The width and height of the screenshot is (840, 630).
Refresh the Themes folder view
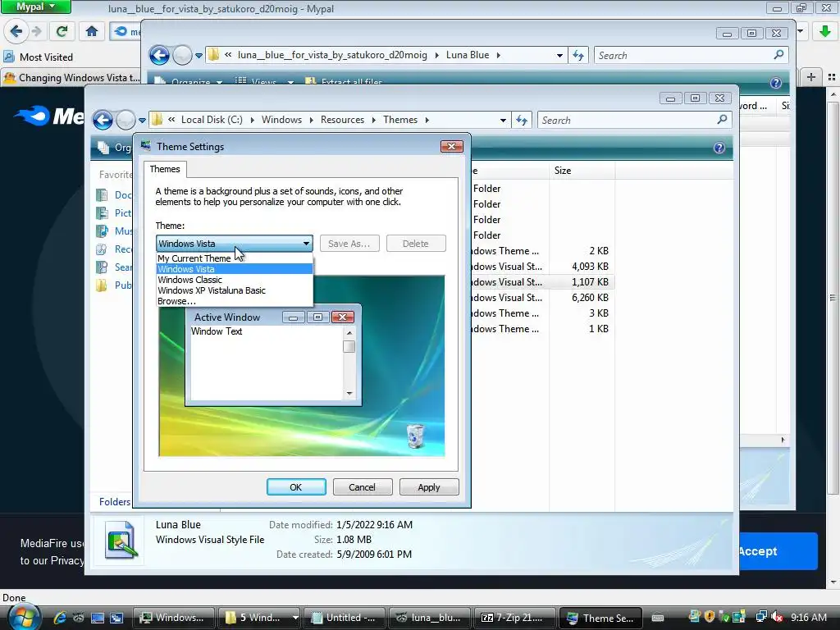coord(521,120)
